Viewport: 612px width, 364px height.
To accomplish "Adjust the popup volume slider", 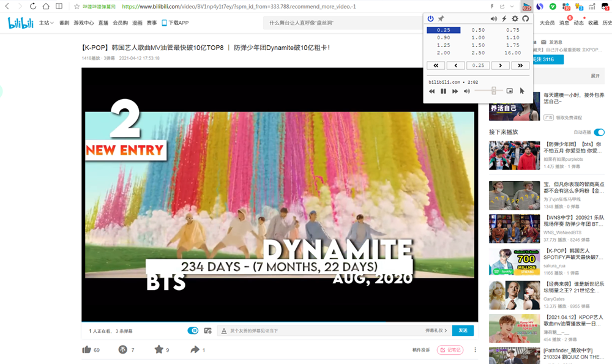I will pos(488,91).
